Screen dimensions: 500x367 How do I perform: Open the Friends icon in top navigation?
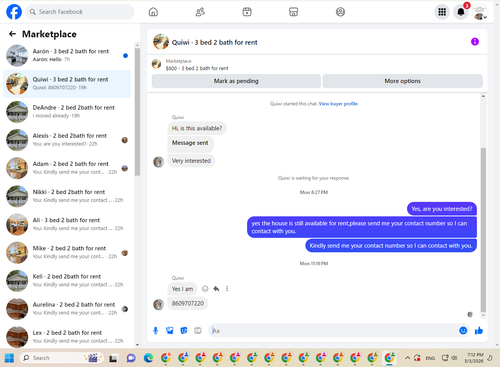pos(200,12)
